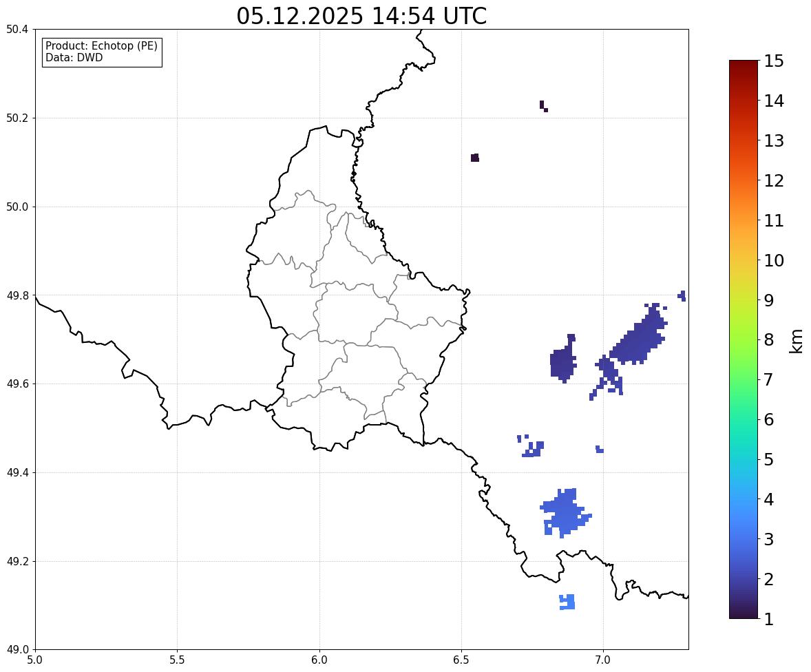This screenshot has height=672, width=811.
Task: Click the y-axis tick label "49.4"
Action: click(17, 472)
